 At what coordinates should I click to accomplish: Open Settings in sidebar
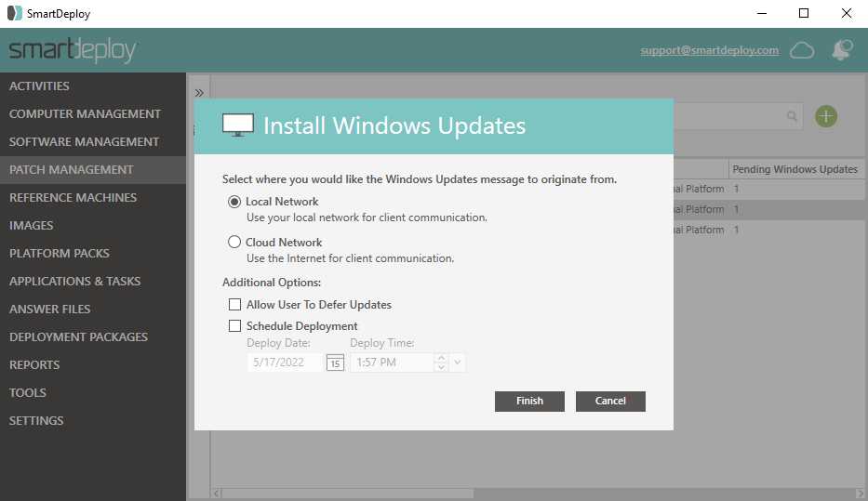(x=36, y=421)
